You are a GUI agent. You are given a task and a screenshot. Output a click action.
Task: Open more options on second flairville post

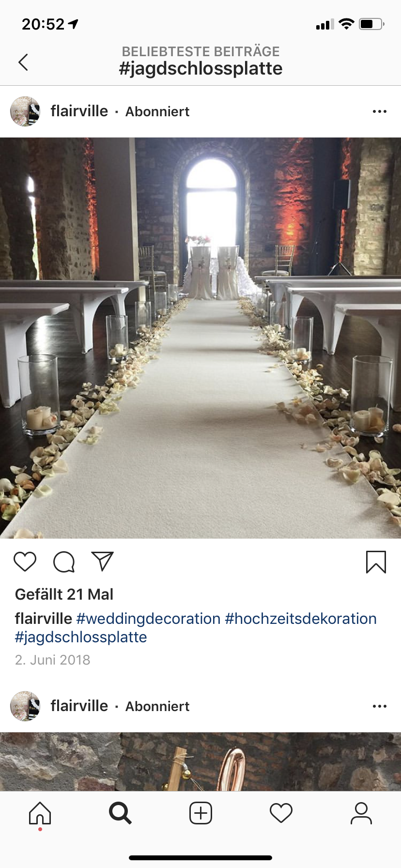(x=380, y=706)
